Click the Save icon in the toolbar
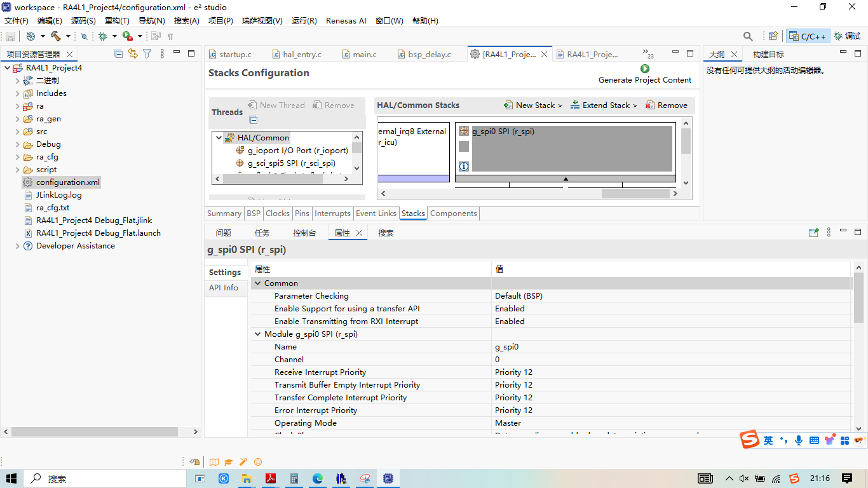Screen dimensions: 868x488 pyautogui.click(x=10, y=36)
